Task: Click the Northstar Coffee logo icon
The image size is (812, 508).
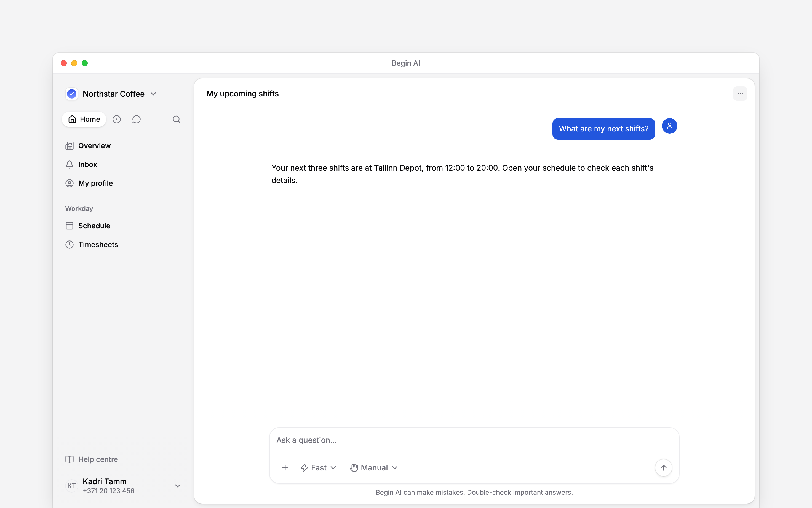Action: (x=71, y=94)
